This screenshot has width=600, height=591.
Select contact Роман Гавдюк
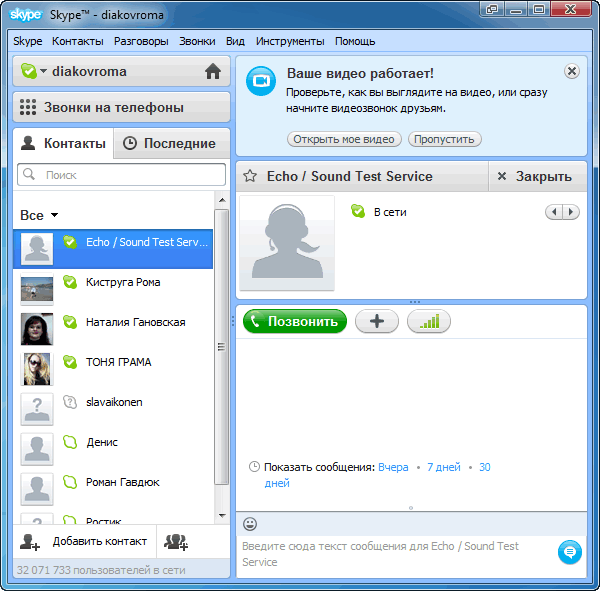click(x=113, y=489)
